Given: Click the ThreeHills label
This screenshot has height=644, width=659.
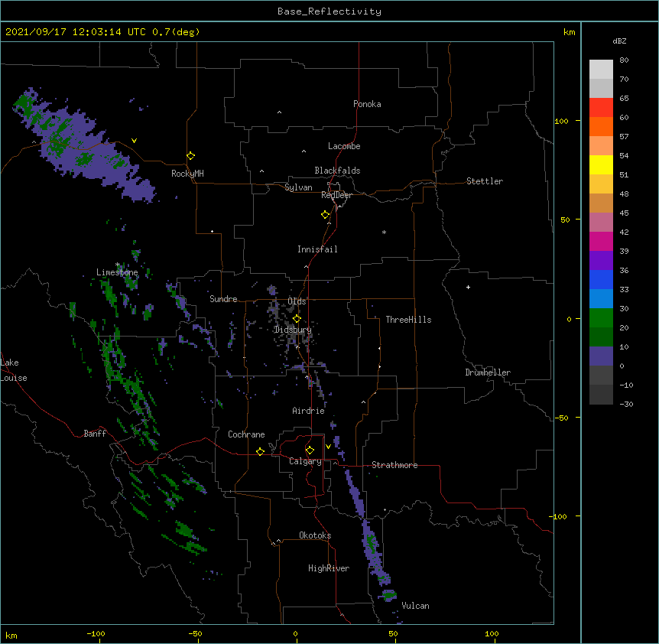Looking at the screenshot, I should click(x=408, y=320).
